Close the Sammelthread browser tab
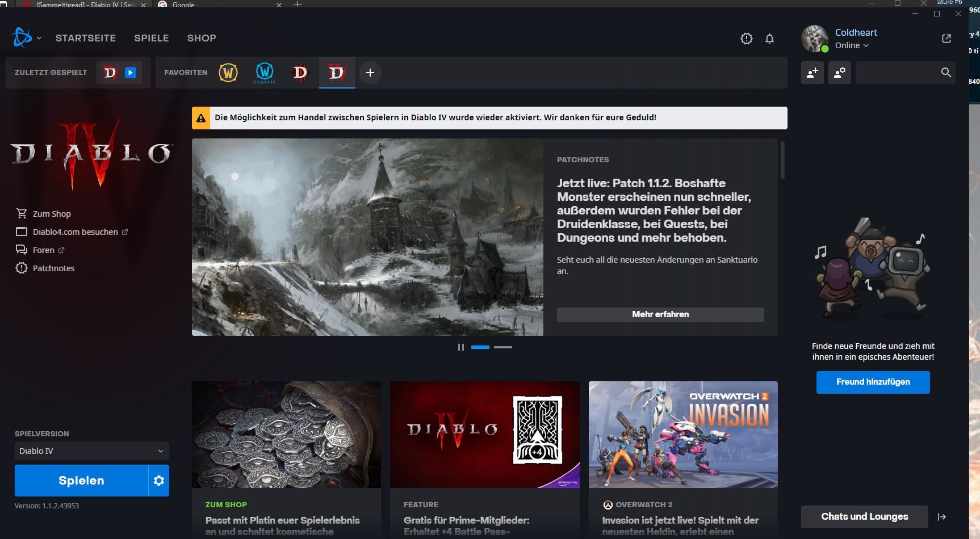Screen dimensions: 980x539 pyautogui.click(x=143, y=5)
